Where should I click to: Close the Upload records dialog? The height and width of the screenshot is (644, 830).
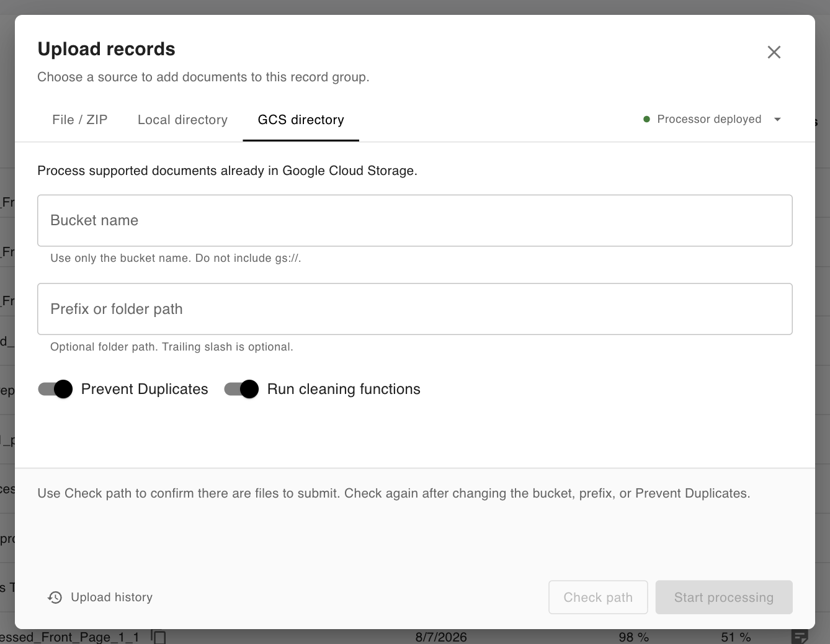pos(774,52)
